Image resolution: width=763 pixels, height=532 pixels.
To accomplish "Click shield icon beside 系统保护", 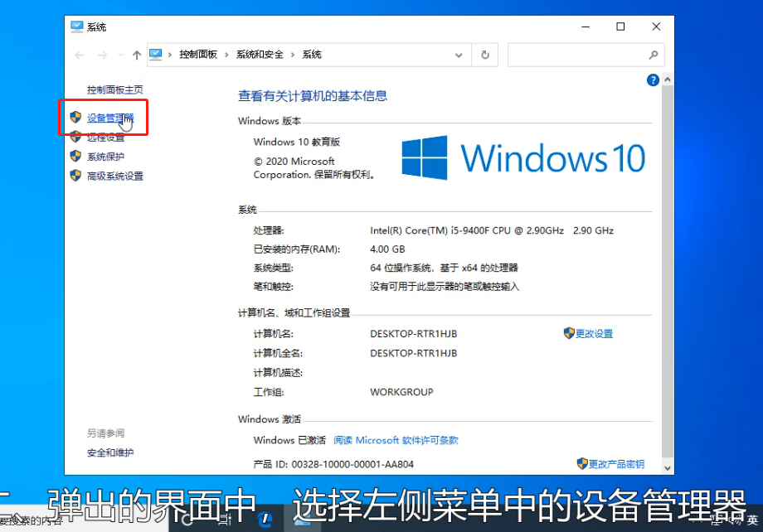I will tap(75, 156).
